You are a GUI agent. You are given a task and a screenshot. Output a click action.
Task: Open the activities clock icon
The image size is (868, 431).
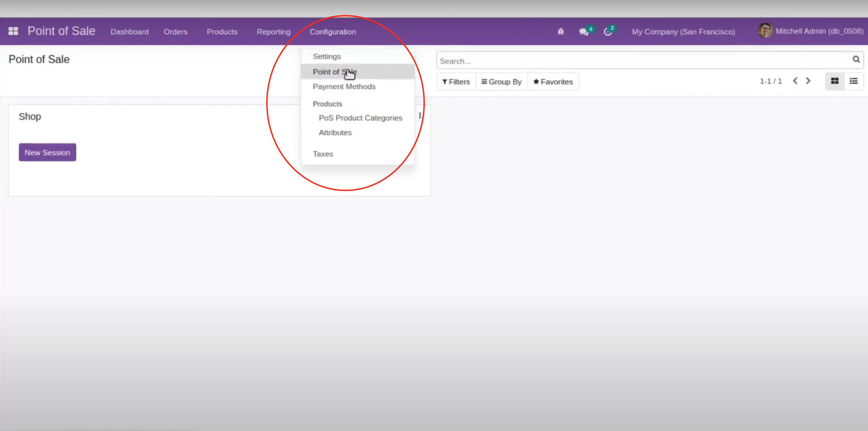608,32
